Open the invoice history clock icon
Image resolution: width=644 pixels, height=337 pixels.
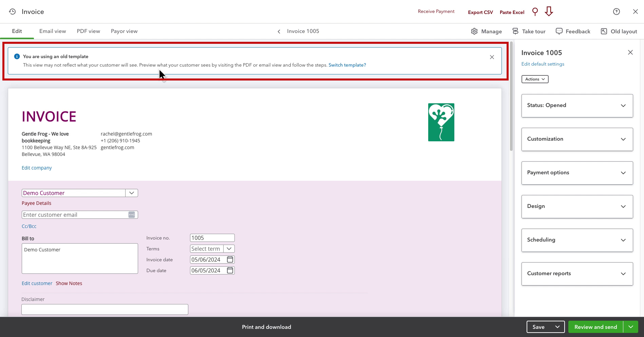pyautogui.click(x=12, y=12)
